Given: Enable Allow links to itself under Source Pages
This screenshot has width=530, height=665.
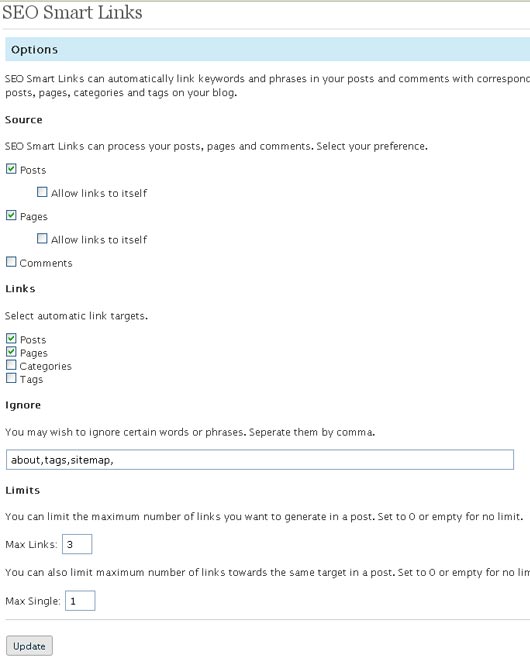Looking at the screenshot, I should (x=42, y=238).
